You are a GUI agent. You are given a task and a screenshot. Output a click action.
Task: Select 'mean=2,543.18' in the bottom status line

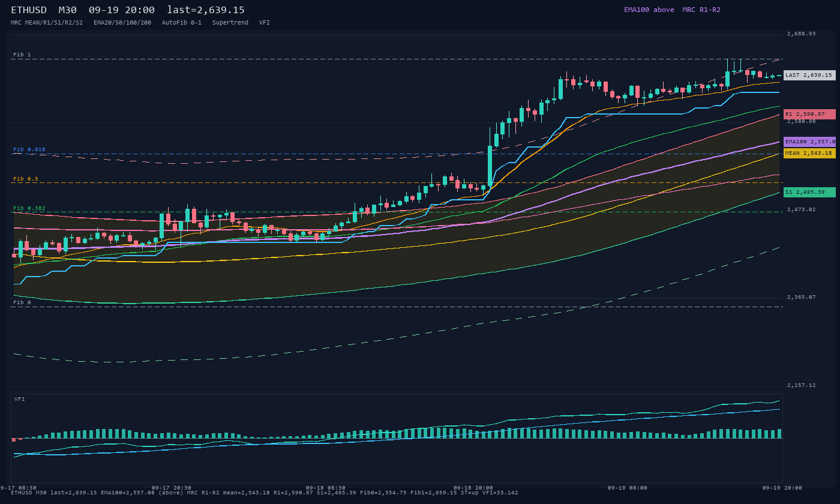click(247, 493)
